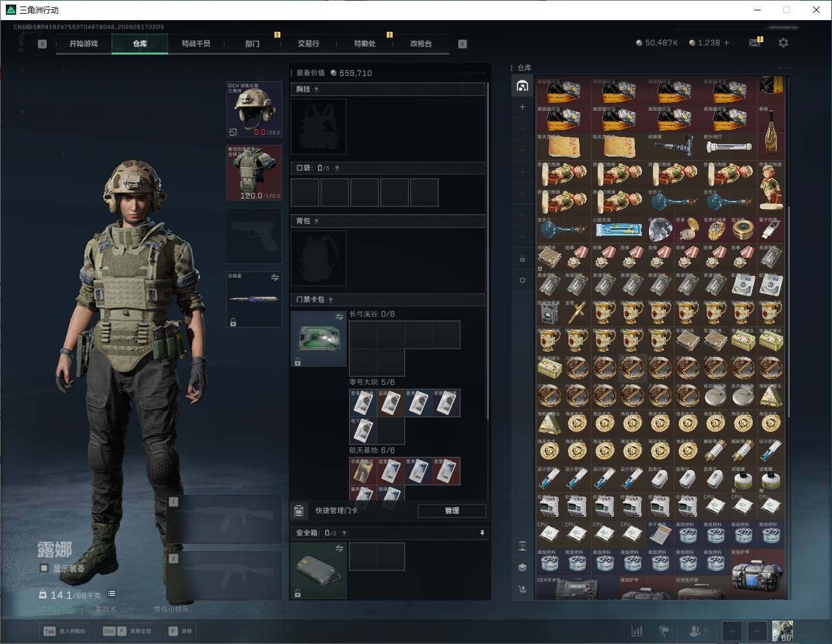Click the large diamond gem item
832x644 pixels.
(660, 230)
